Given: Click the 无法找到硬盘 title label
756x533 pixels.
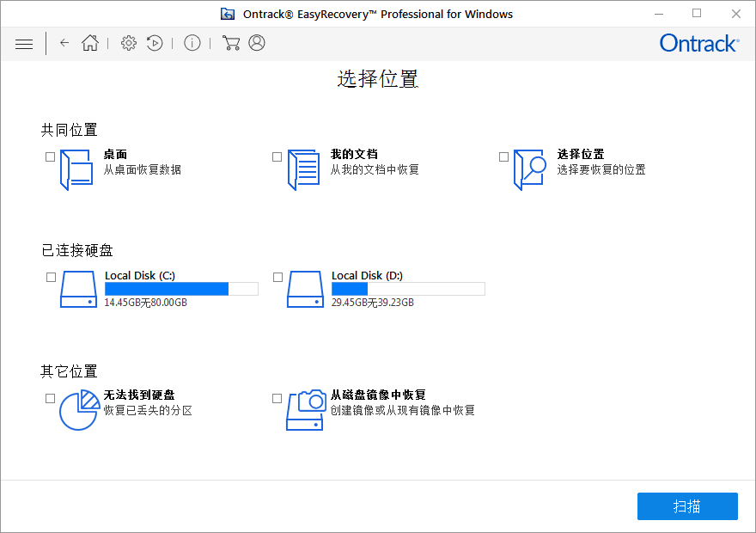Looking at the screenshot, I should (x=139, y=395).
